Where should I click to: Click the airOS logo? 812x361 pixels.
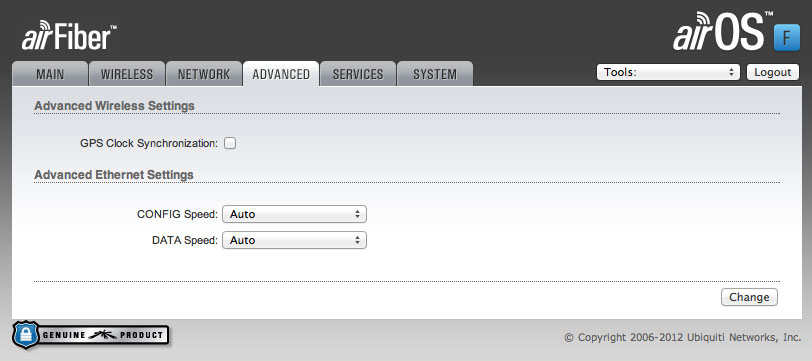(x=719, y=32)
